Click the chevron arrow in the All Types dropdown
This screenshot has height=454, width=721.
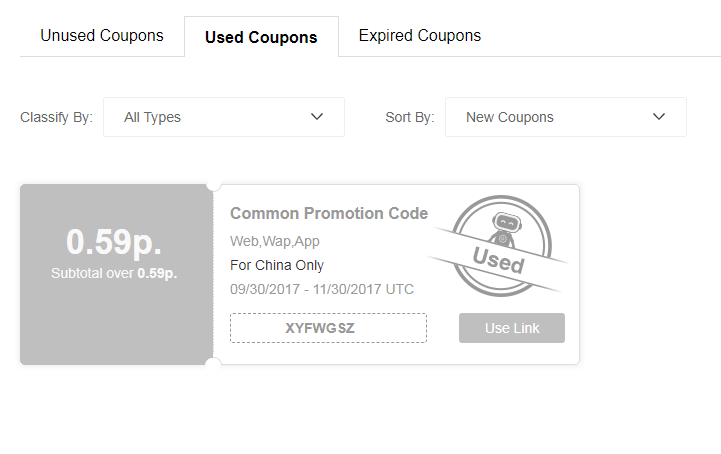[317, 117]
